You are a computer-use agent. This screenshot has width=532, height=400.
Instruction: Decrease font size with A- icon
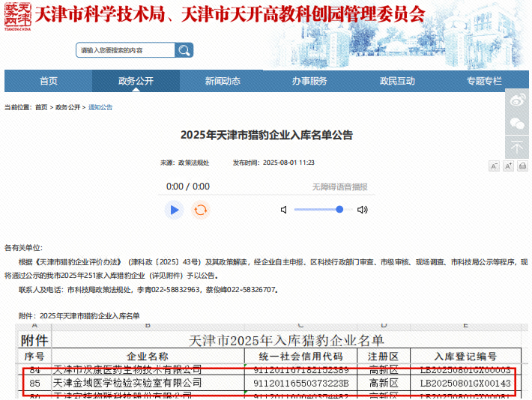(494, 166)
